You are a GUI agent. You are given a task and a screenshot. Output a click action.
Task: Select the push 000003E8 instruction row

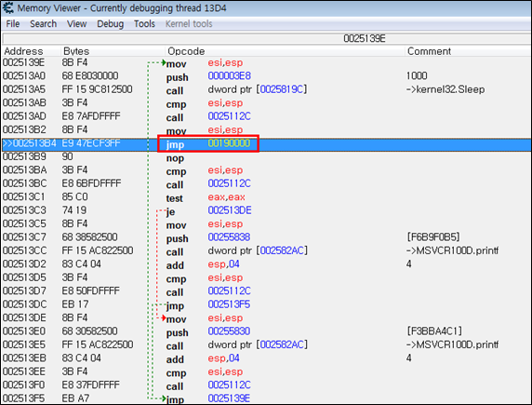click(x=267, y=76)
